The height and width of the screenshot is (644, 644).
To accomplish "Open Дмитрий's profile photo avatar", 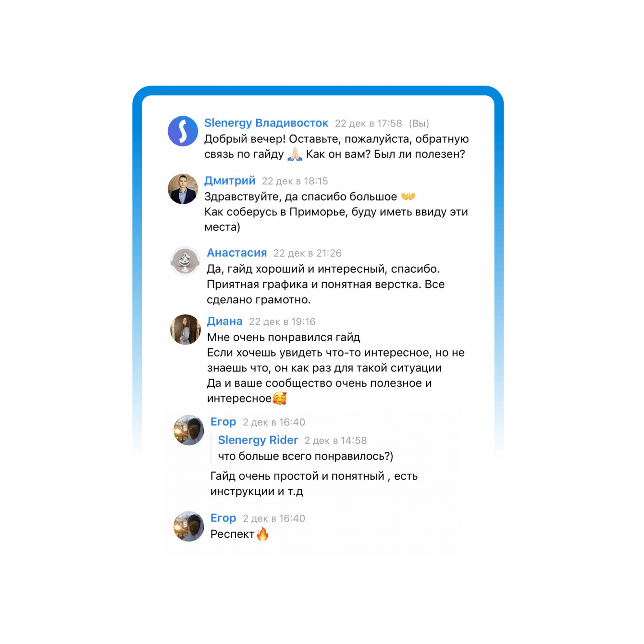I will coord(183,189).
